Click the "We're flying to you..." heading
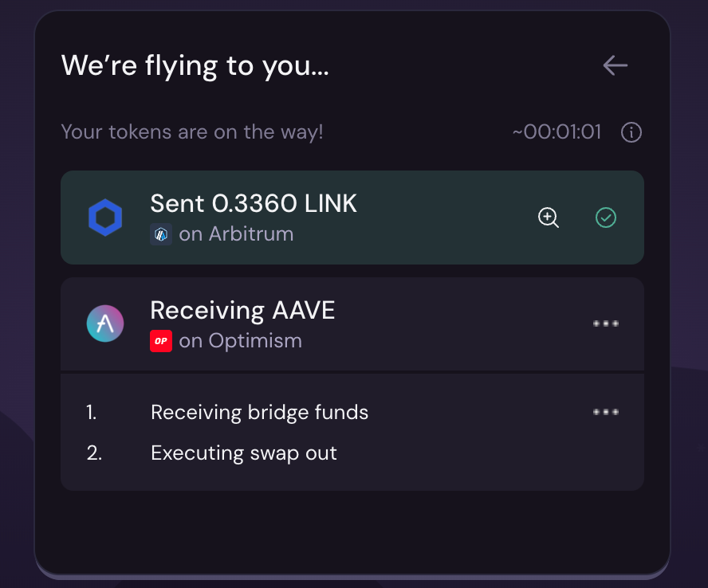The height and width of the screenshot is (588, 708). (195, 65)
